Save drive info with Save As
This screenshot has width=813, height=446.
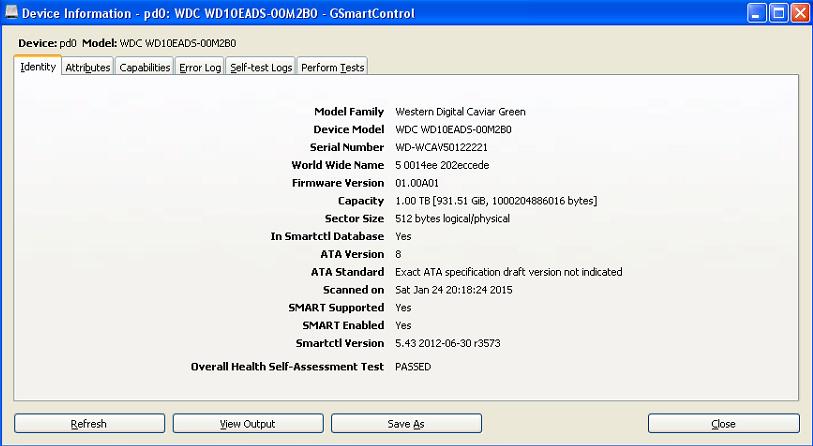[406, 424]
